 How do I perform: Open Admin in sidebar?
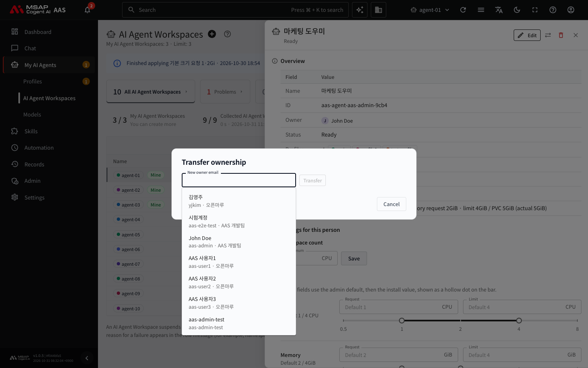49,181
